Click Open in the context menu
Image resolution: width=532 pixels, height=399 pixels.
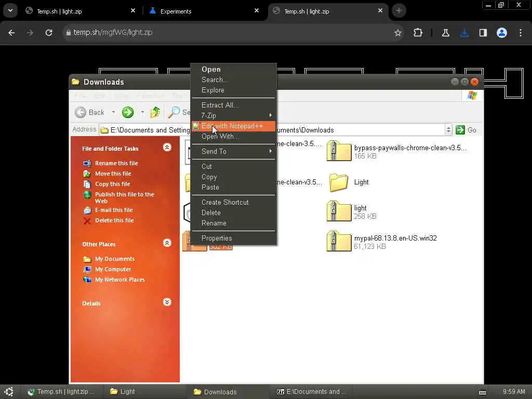[211, 69]
